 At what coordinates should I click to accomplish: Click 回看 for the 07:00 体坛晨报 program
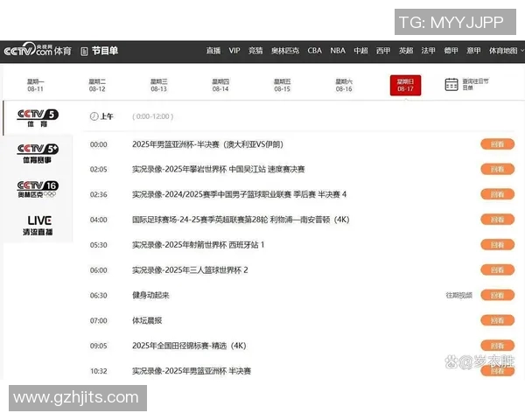coord(498,320)
